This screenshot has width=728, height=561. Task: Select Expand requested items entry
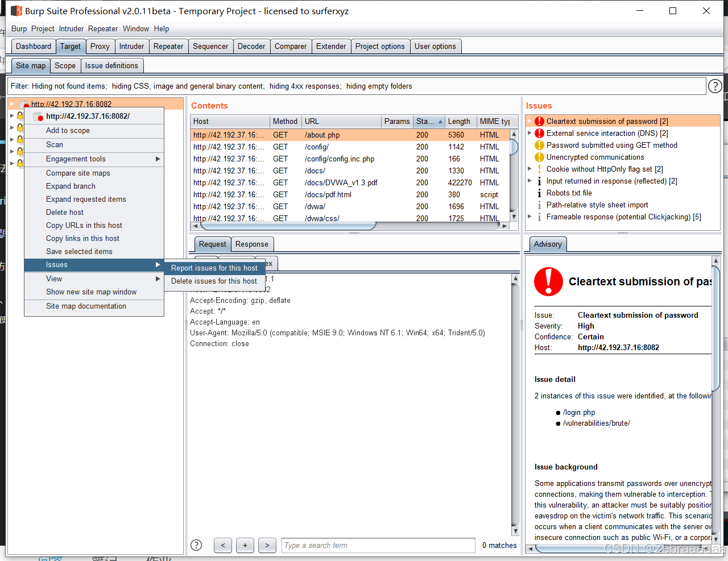pos(94,199)
